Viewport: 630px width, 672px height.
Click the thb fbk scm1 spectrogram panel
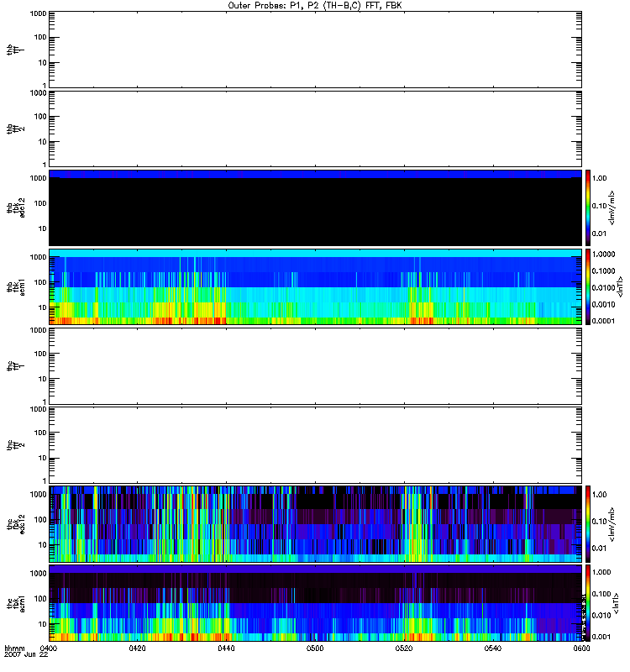[315, 286]
